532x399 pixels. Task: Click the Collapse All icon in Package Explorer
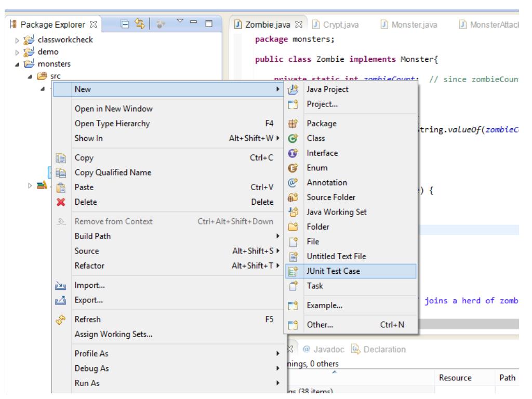point(125,24)
